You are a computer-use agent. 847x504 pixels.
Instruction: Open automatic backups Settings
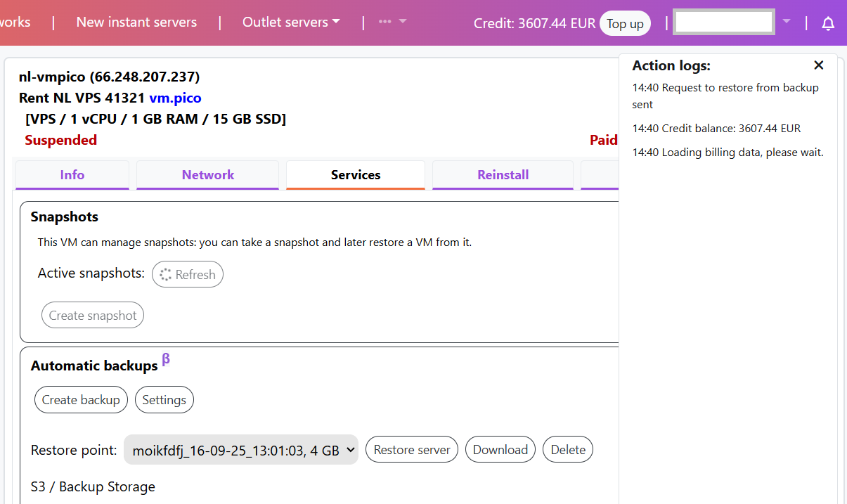tap(164, 400)
